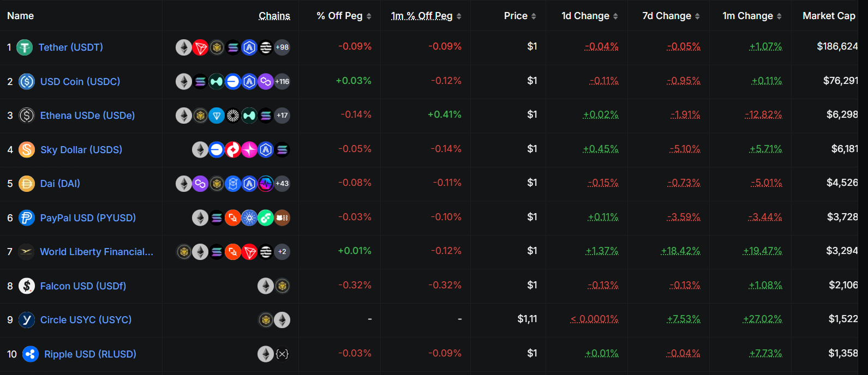Click the Tron chain icon in Tether row
Image resolution: width=868 pixels, height=375 pixels.
pos(200,47)
